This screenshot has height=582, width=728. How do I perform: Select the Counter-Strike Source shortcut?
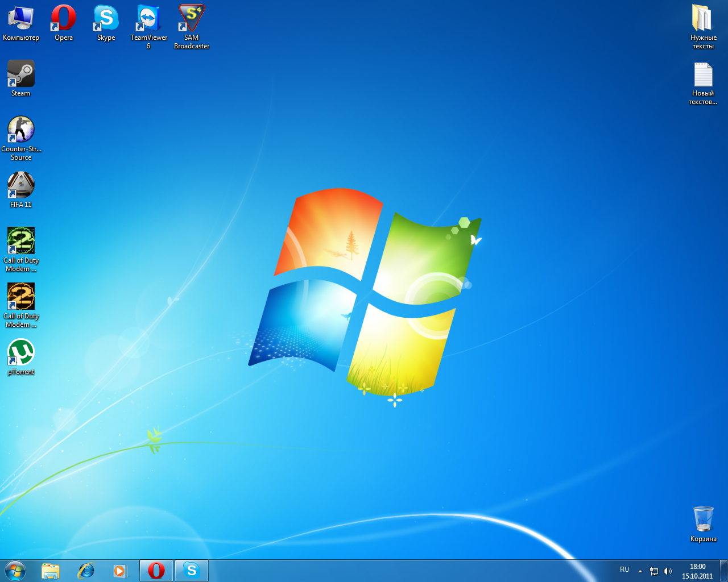[x=21, y=138]
